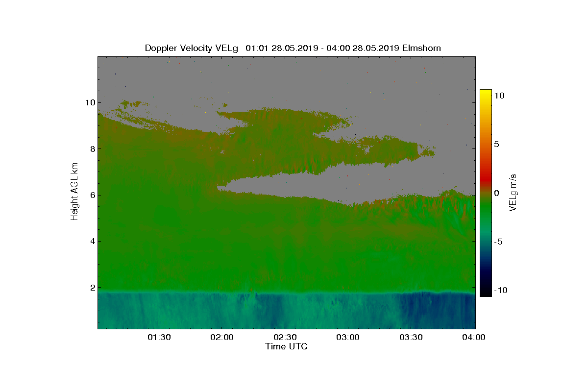588x392 pixels.
Task: Click the colorbar value -5 label
Action: click(x=498, y=242)
